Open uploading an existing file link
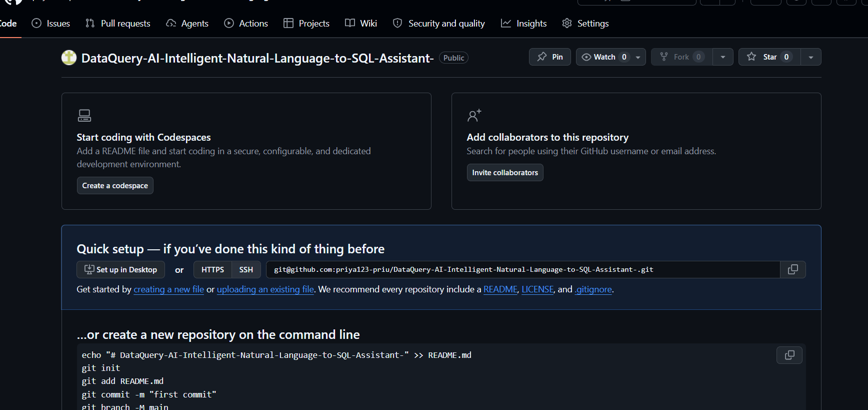Screen dimensions: 868x410 pyautogui.click(x=265, y=289)
